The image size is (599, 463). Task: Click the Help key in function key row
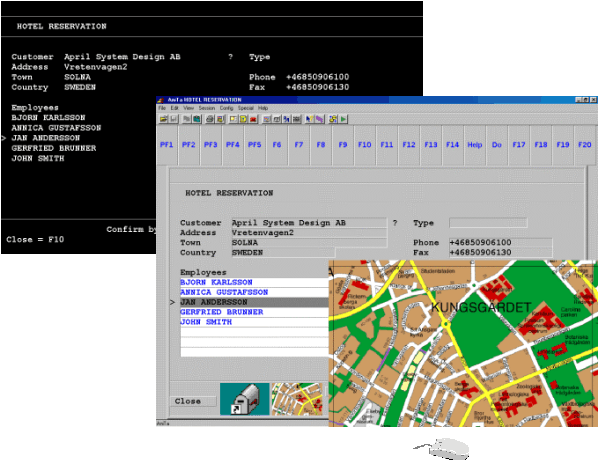pos(475,145)
